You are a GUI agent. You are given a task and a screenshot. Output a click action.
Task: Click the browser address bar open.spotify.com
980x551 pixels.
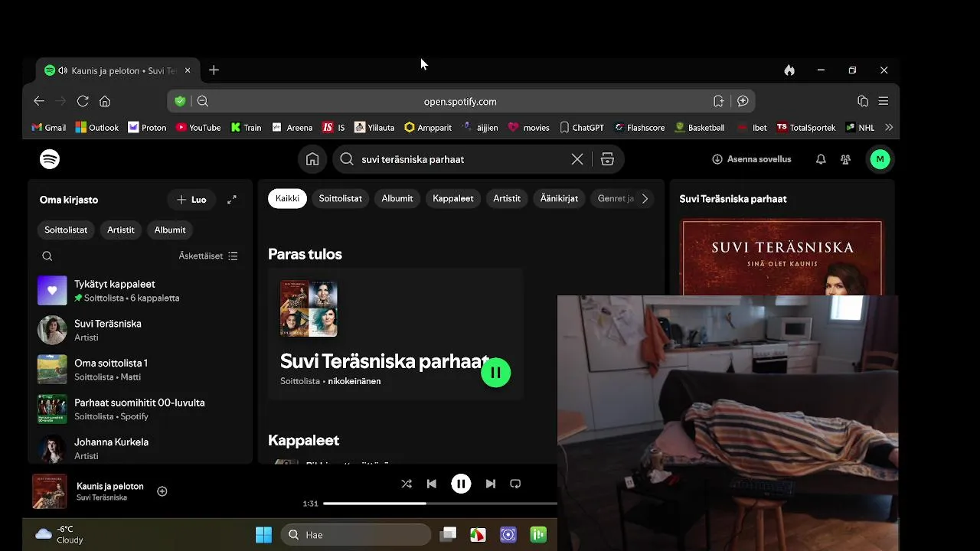point(460,101)
